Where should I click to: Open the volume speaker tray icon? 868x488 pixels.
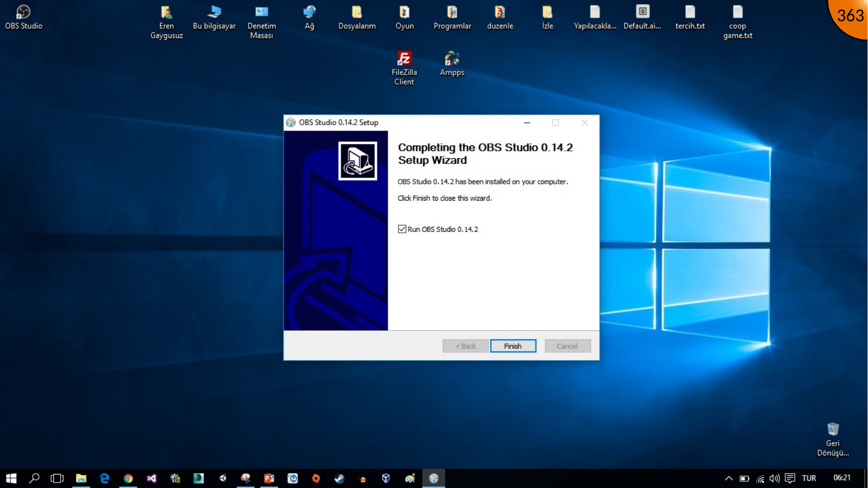(774, 478)
